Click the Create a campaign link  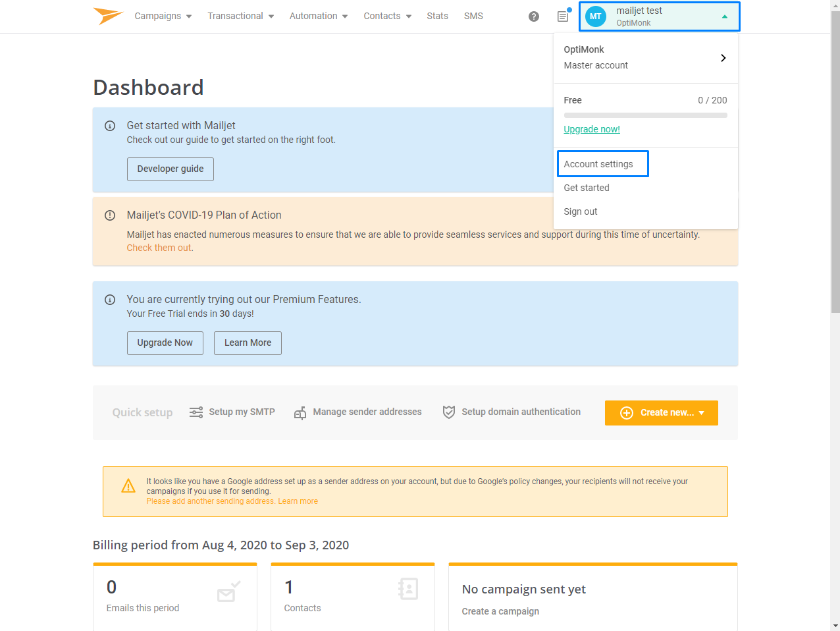[500, 611]
